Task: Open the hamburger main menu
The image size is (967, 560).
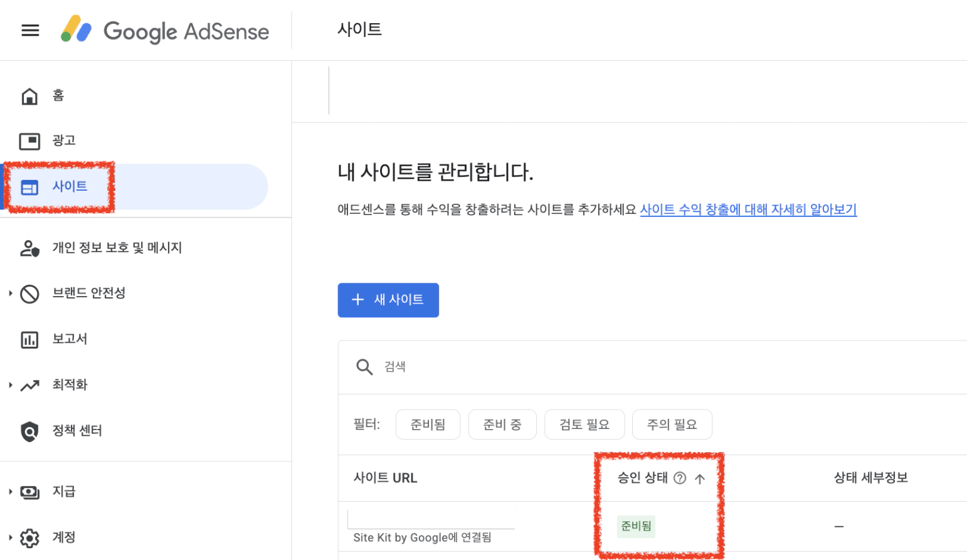Action: pos(30,30)
